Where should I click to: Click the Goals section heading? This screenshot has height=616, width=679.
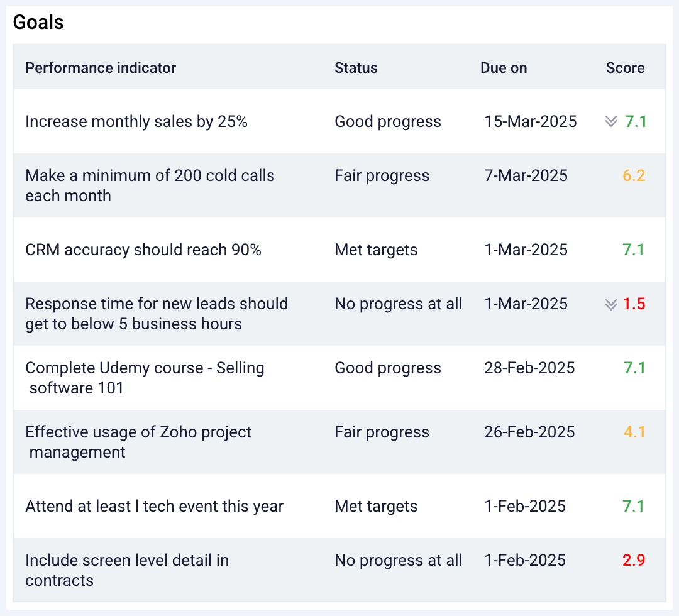38,22
